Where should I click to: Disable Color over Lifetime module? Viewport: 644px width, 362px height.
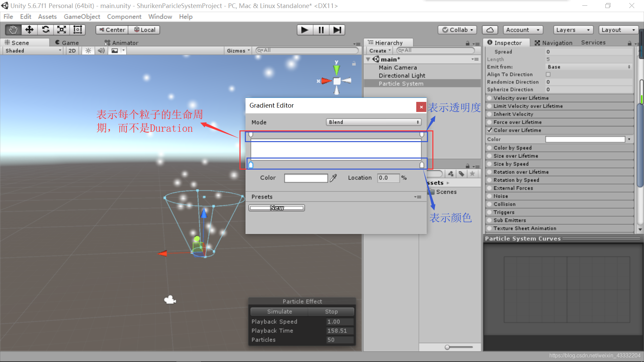(x=490, y=130)
